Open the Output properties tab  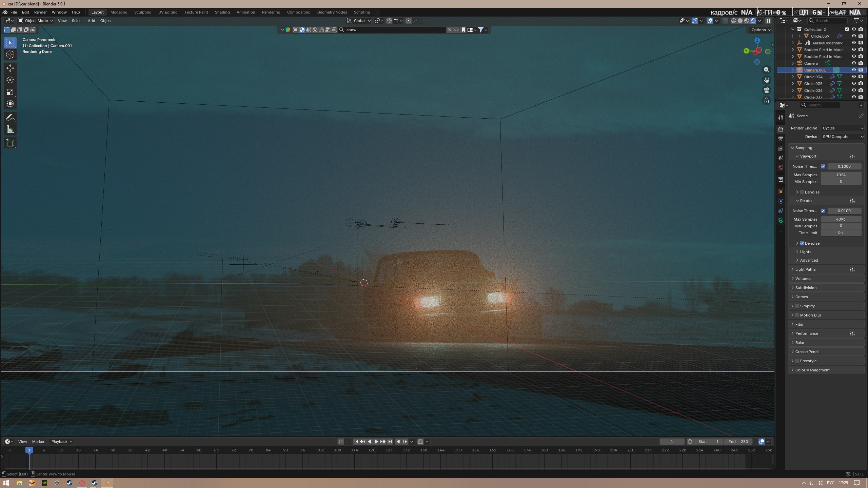(x=781, y=139)
